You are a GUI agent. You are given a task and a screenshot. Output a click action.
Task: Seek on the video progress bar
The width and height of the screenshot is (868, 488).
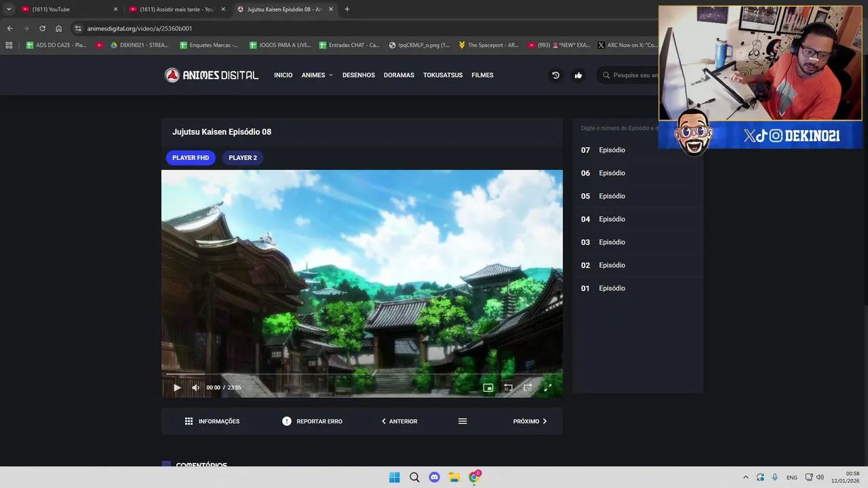pos(362,374)
